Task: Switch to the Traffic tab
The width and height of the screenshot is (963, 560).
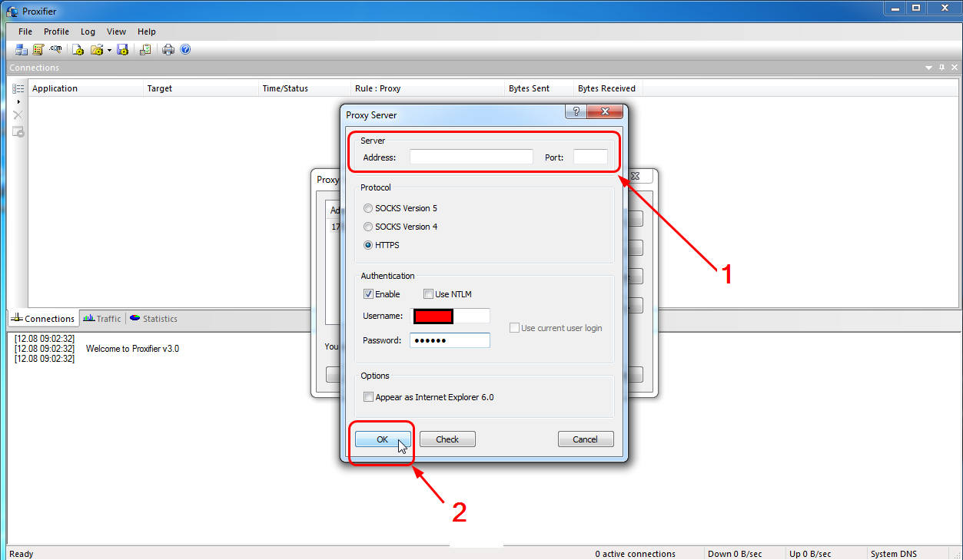Action: 102,318
